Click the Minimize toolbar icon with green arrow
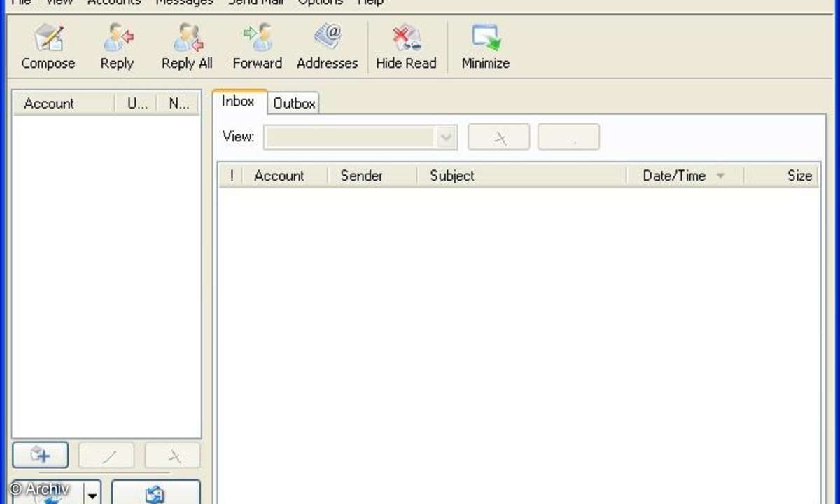This screenshot has width=840, height=504. pyautogui.click(x=485, y=38)
